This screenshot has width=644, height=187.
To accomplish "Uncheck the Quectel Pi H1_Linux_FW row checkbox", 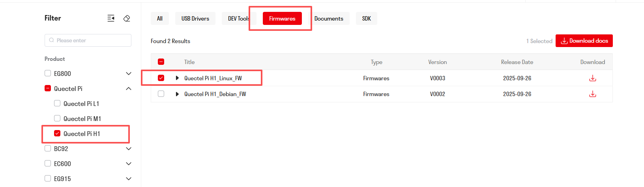I will tap(161, 78).
